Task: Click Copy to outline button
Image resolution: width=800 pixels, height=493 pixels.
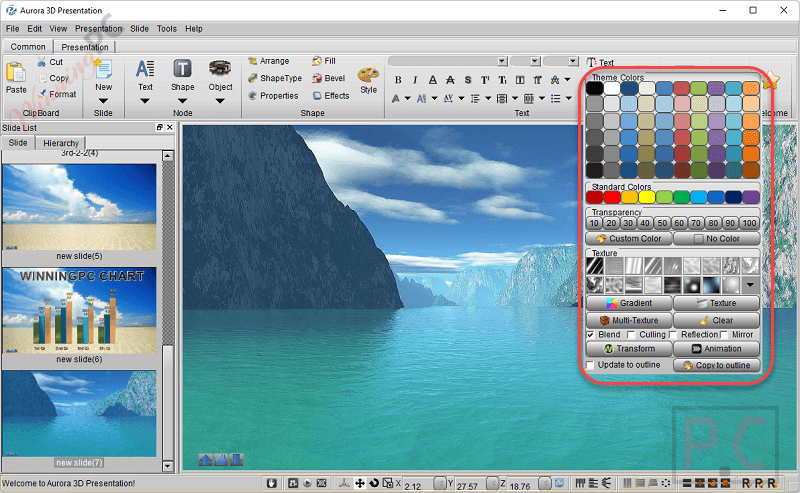Action: pyautogui.click(x=716, y=365)
